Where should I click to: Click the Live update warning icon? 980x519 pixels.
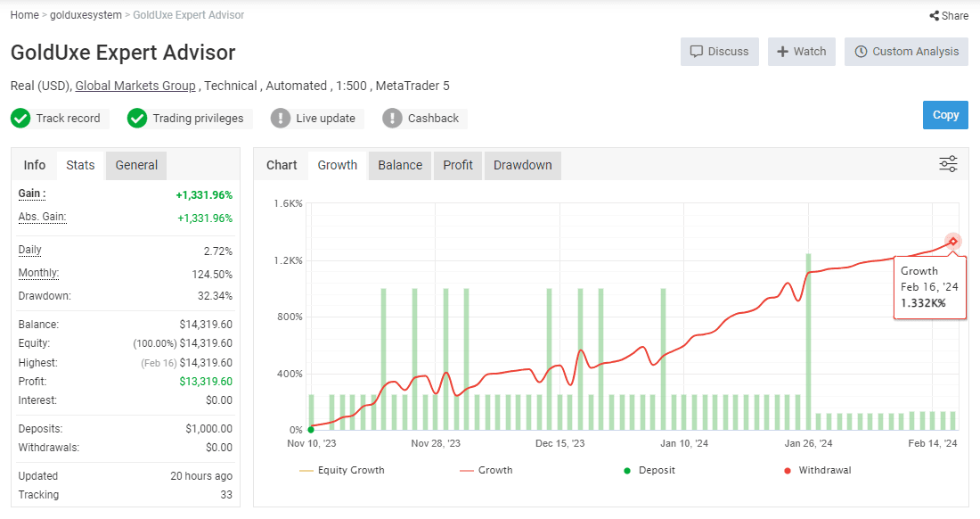tap(281, 119)
